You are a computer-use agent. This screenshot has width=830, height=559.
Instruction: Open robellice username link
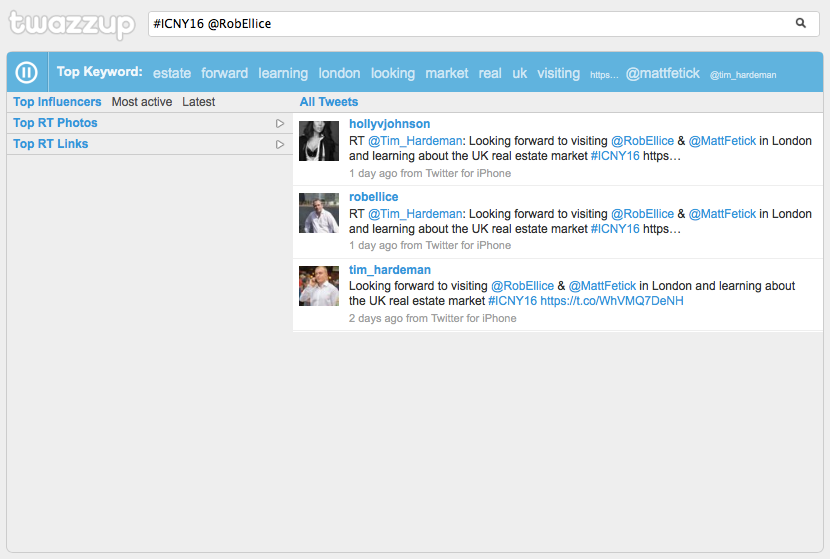click(x=374, y=197)
